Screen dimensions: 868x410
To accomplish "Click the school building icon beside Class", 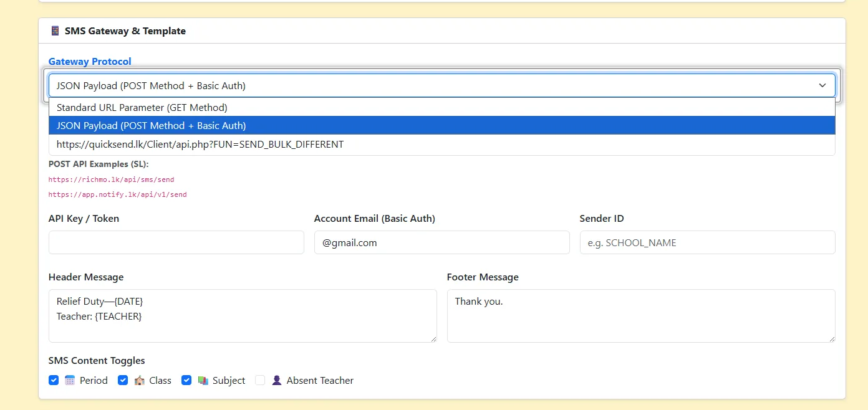I will click(140, 380).
